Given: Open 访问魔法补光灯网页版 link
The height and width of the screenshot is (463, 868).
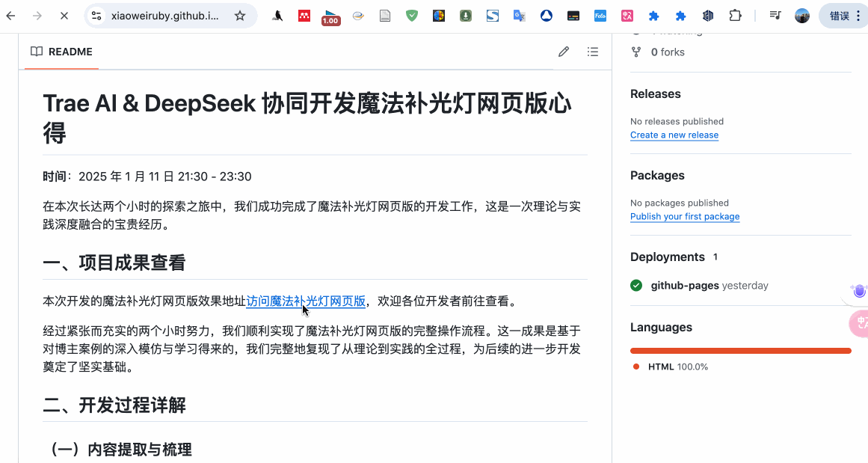Looking at the screenshot, I should pos(306,301).
